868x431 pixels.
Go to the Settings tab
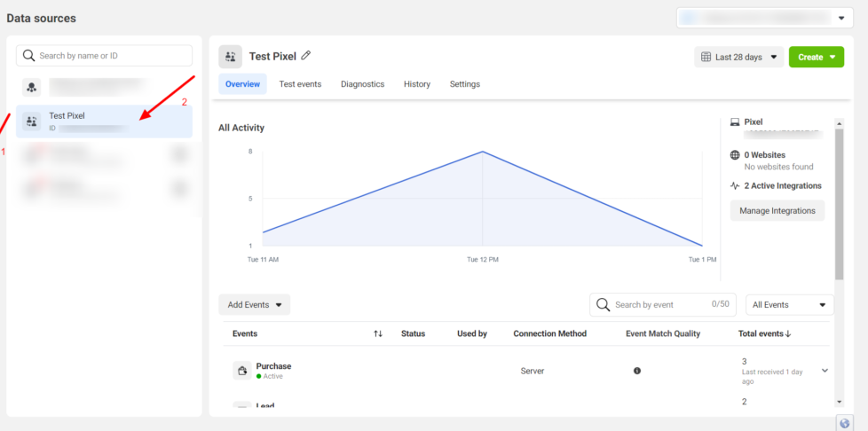pyautogui.click(x=464, y=84)
